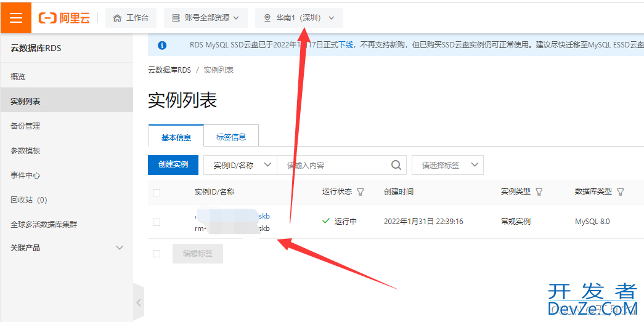Open 事件中心 in the sidebar
Screen dimensions: 644x322
[67, 175]
